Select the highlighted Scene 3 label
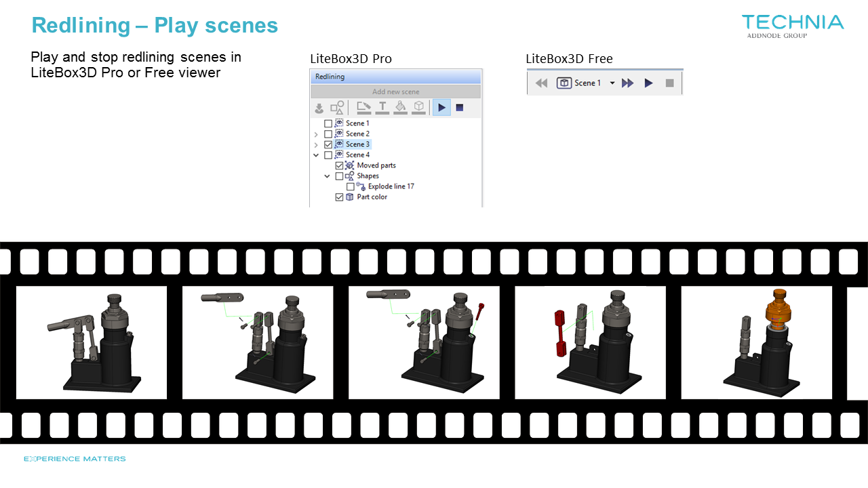The height and width of the screenshot is (488, 868). (357, 144)
